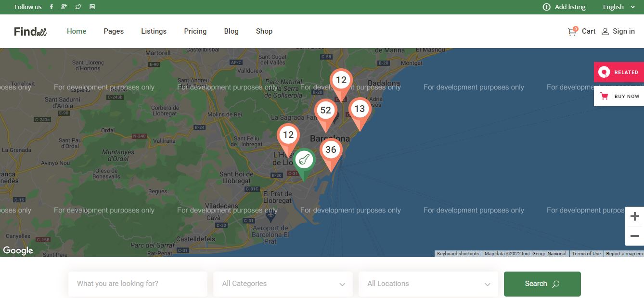Screen dimensions: 644x298
Task: Expand the All Categories dropdown
Action: 283,284
